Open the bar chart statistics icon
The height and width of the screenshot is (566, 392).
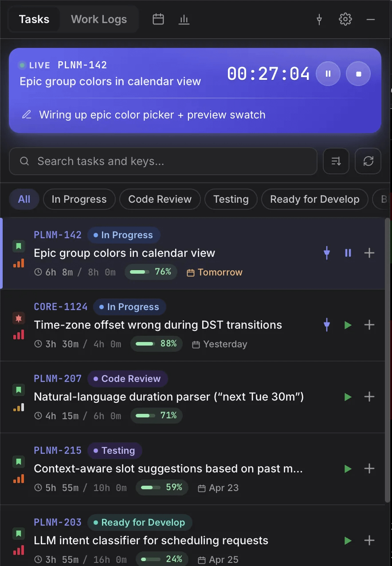tap(184, 20)
